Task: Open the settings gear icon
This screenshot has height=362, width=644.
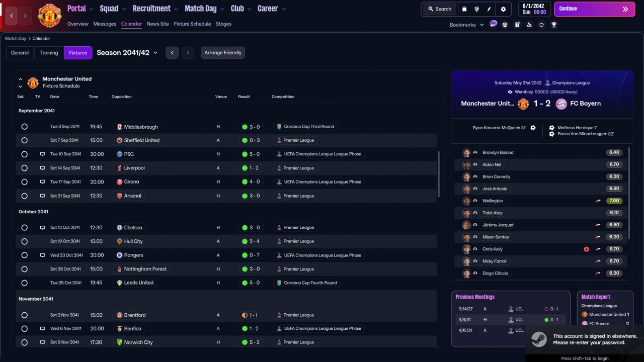Action: tap(503, 9)
